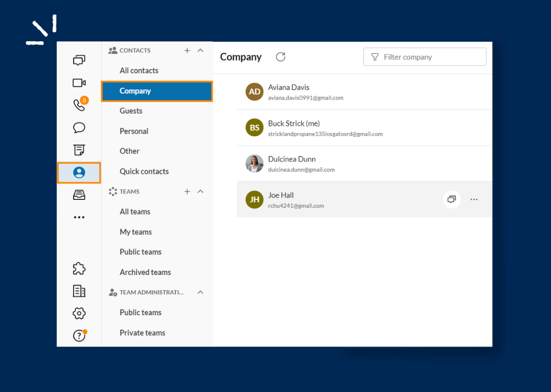This screenshot has height=392, width=551.
Task: Refresh the Company contact list
Action: pyautogui.click(x=281, y=57)
